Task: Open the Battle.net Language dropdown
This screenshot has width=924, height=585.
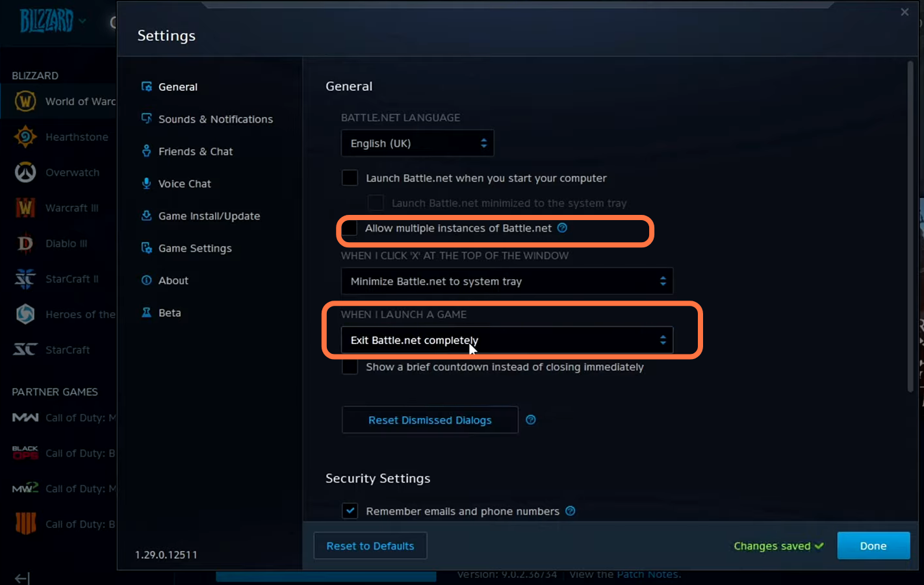Action: [x=417, y=143]
